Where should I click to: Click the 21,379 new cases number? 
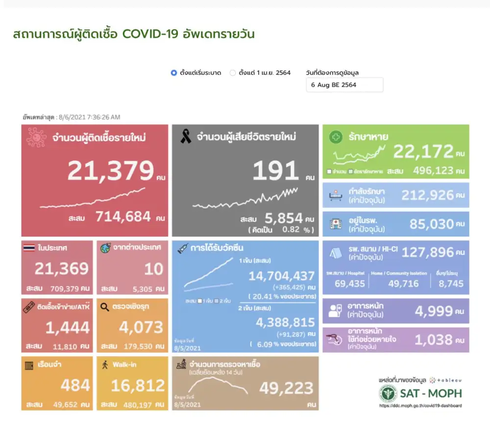point(111,171)
